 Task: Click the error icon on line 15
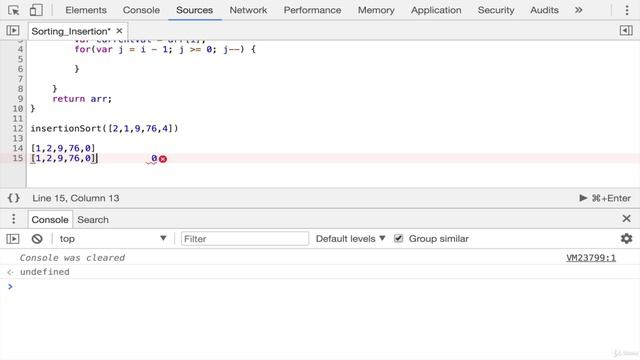(x=163, y=159)
